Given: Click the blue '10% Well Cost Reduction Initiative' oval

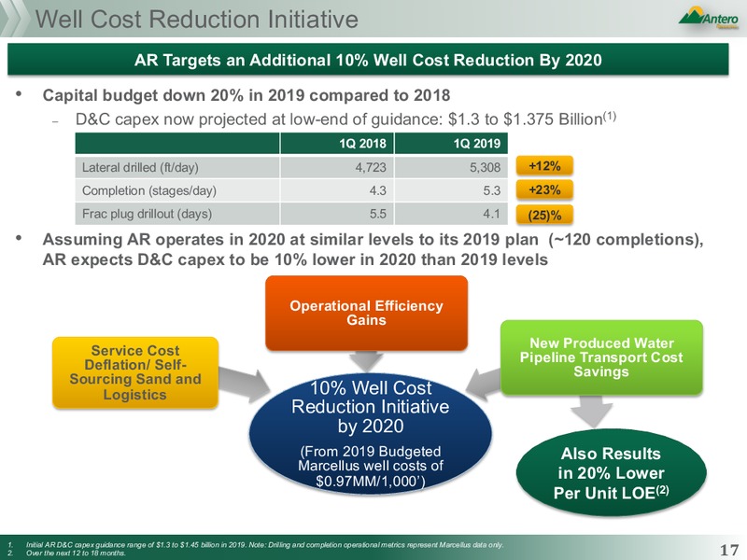Looking at the screenshot, I should click(x=370, y=433).
